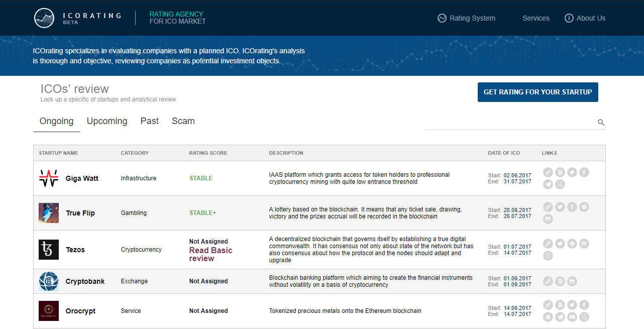Click the Cryptobank logo thumbnail
644x329 pixels.
(49, 281)
